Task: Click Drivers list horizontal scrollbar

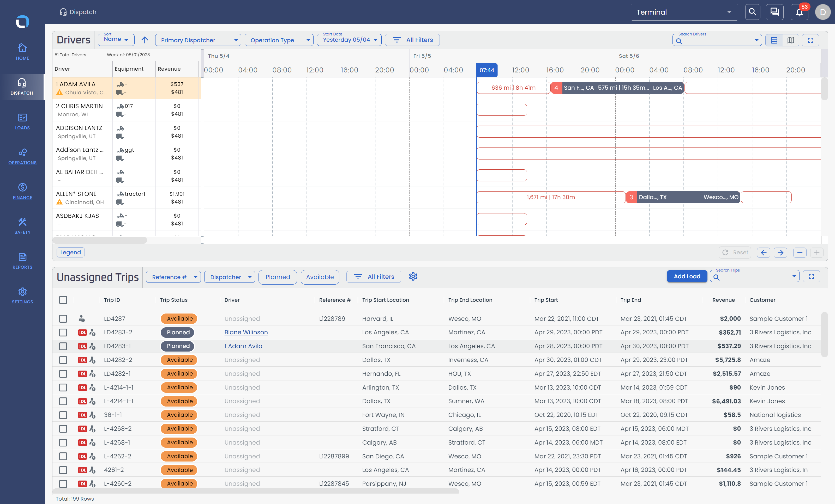Action: (100, 240)
